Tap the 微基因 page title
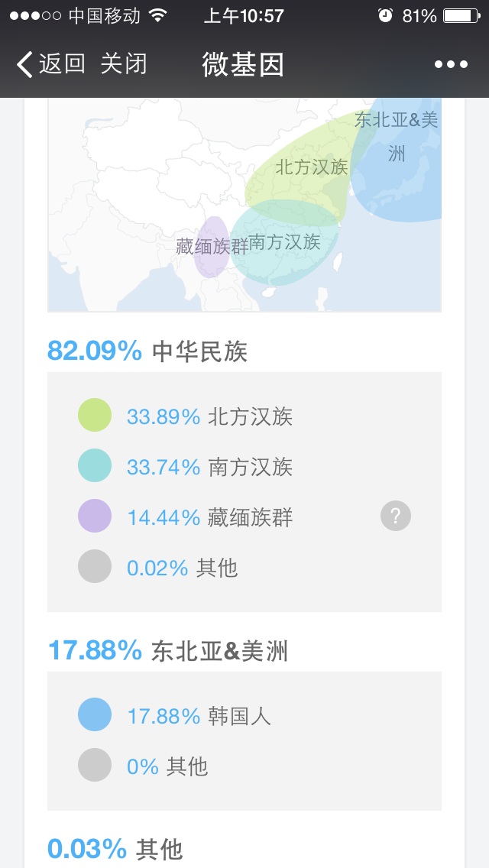 [x=243, y=64]
